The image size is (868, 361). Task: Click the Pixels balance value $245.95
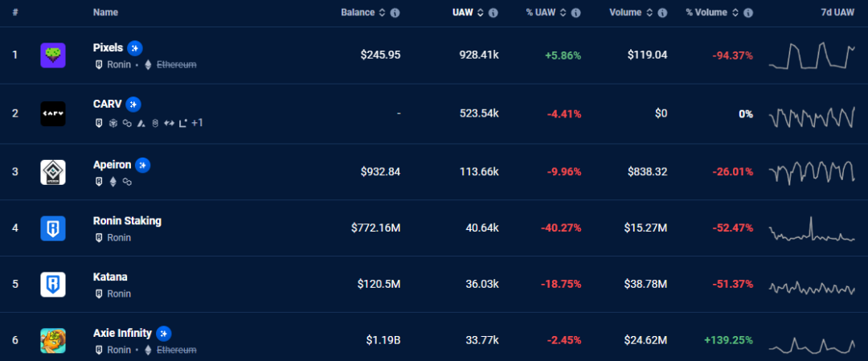[380, 55]
